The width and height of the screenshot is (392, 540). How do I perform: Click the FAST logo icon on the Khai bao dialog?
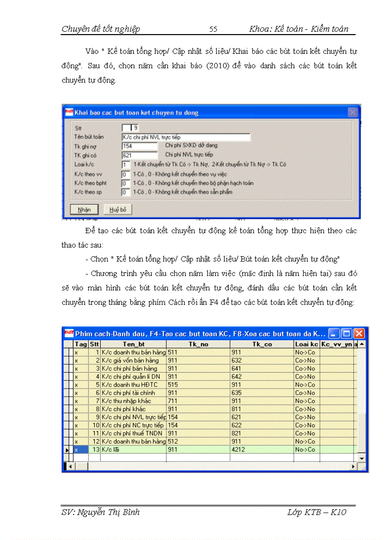coord(69,112)
